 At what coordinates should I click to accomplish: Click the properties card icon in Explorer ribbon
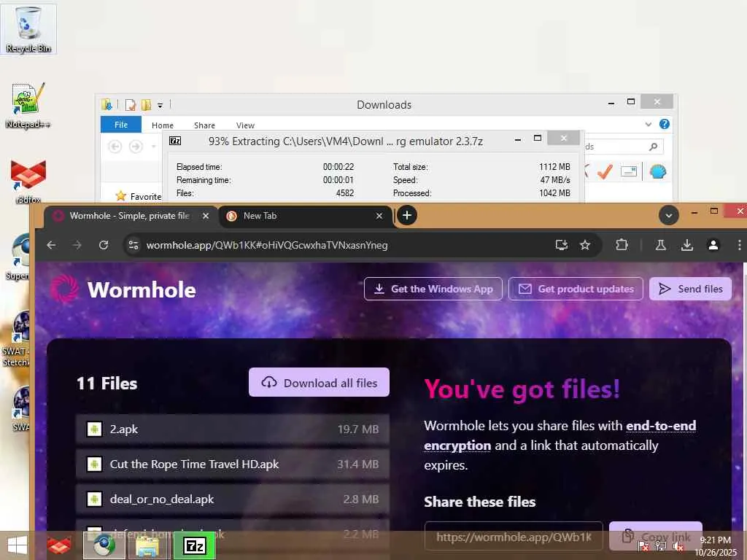point(629,171)
